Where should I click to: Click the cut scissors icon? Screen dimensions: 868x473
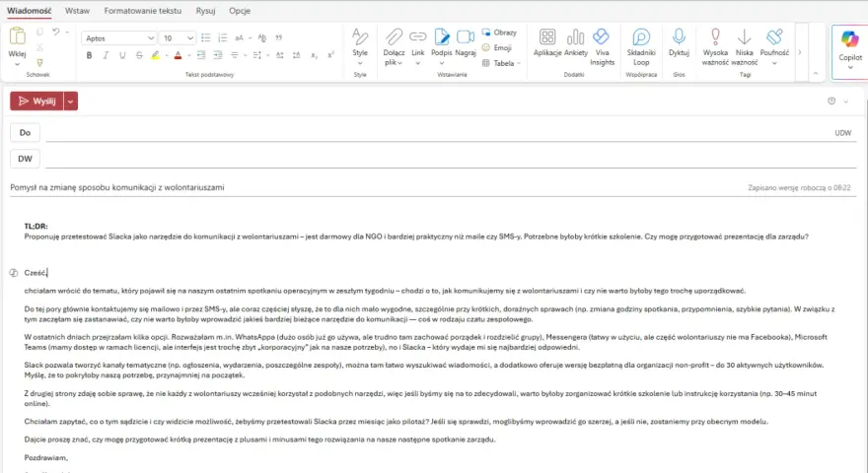tap(39, 47)
